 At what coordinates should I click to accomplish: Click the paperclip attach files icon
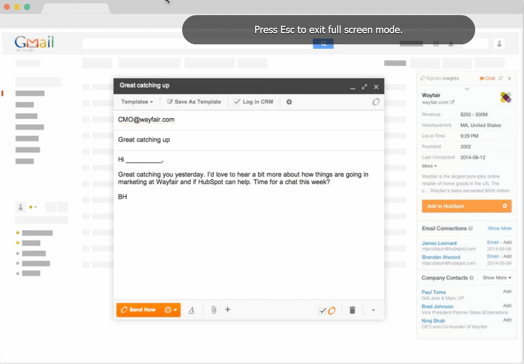214,310
